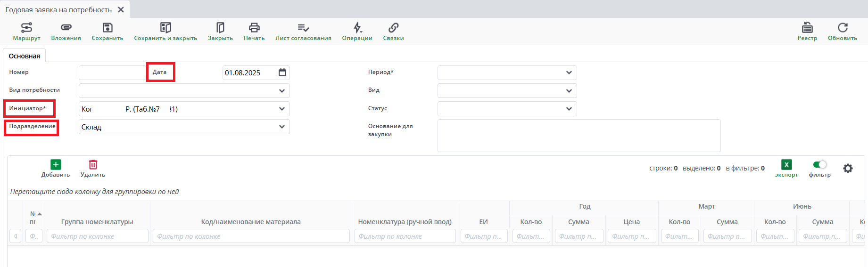Open table settings gear icon
Viewport: 868px width, 267px height.
pos(848,168)
